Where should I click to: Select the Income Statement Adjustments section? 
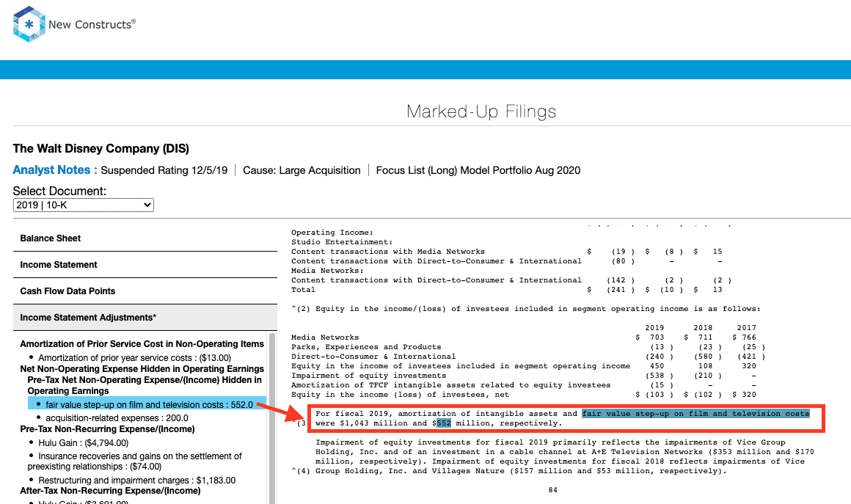[x=145, y=318]
